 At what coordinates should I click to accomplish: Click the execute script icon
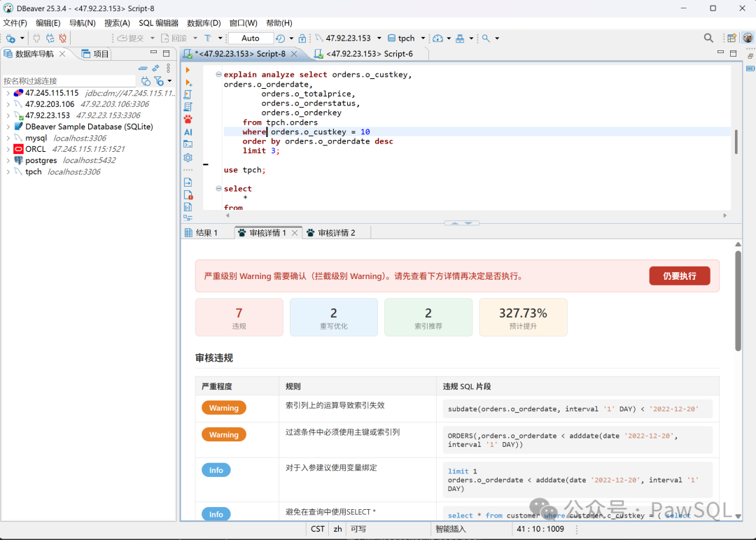(188, 94)
